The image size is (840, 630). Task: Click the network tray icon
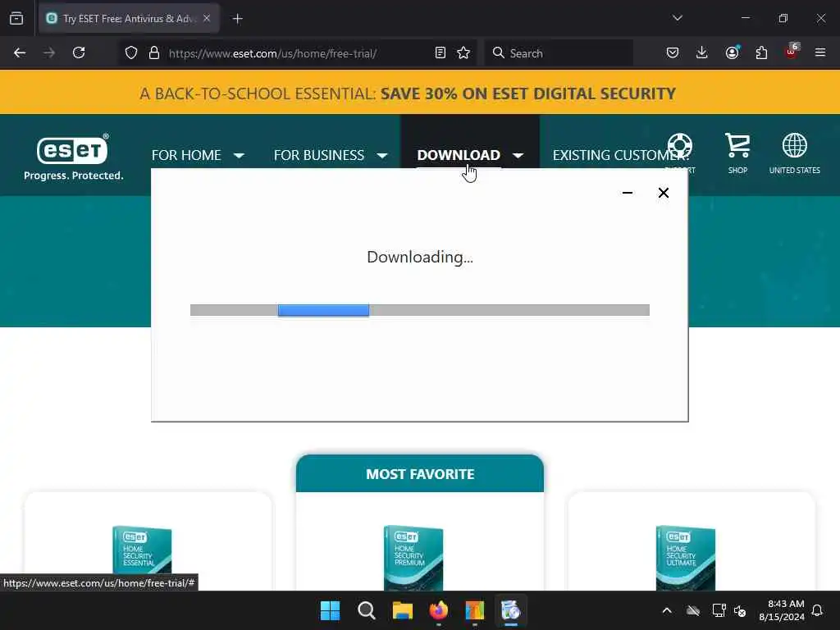pyautogui.click(x=719, y=610)
